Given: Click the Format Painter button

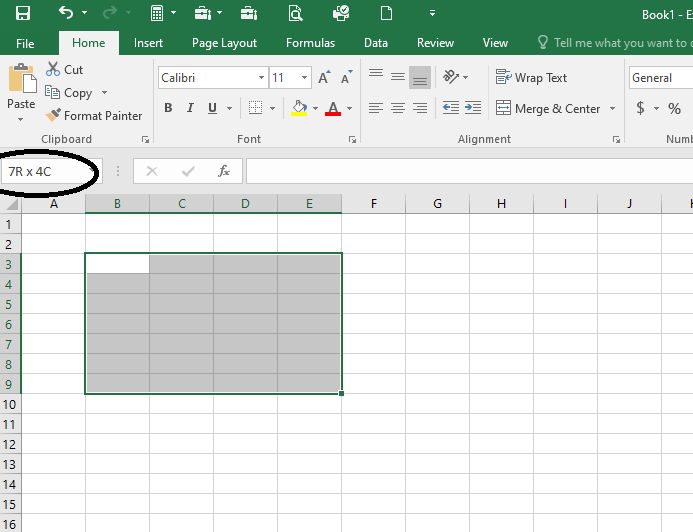Looking at the screenshot, I should click(x=94, y=116).
